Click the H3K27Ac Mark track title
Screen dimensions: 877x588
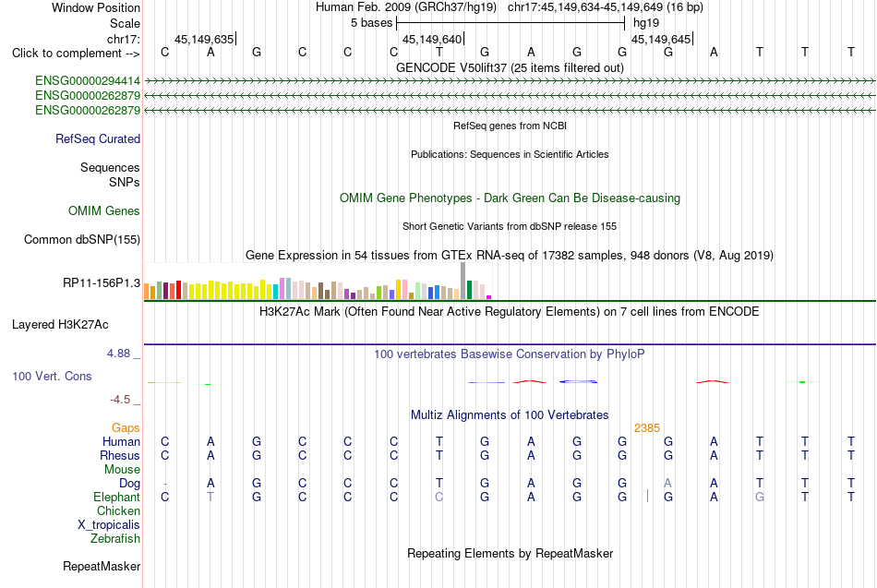(510, 312)
